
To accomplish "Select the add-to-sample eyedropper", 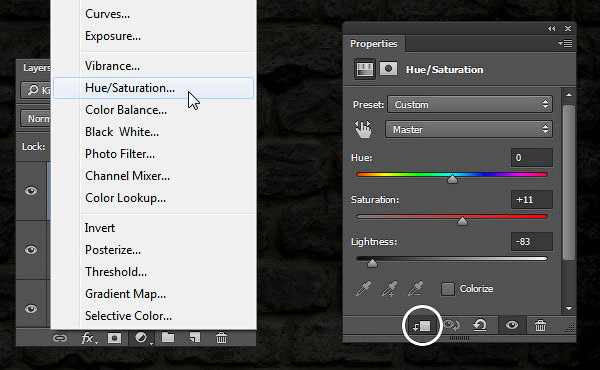I will [x=389, y=289].
